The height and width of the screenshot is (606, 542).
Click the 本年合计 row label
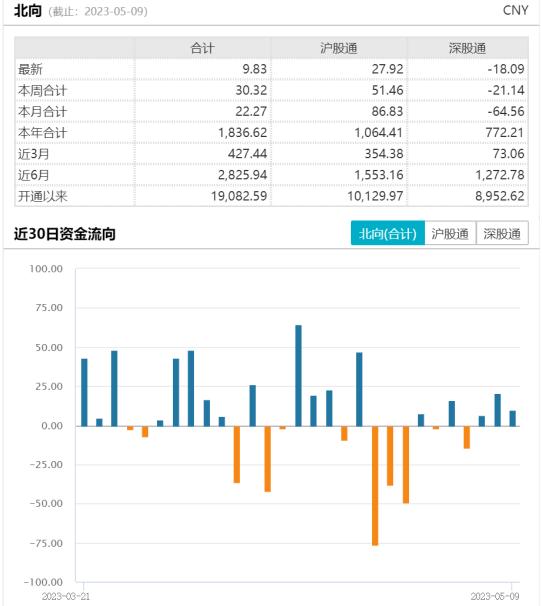point(43,133)
